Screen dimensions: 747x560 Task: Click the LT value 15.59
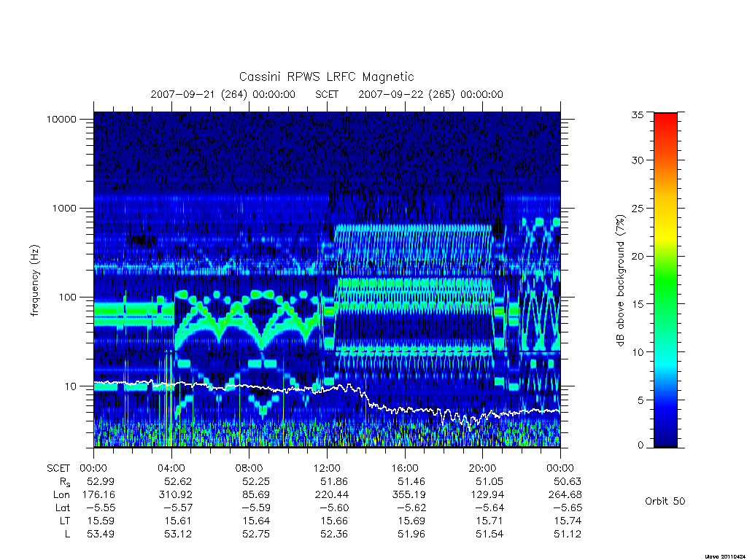pyautogui.click(x=101, y=521)
